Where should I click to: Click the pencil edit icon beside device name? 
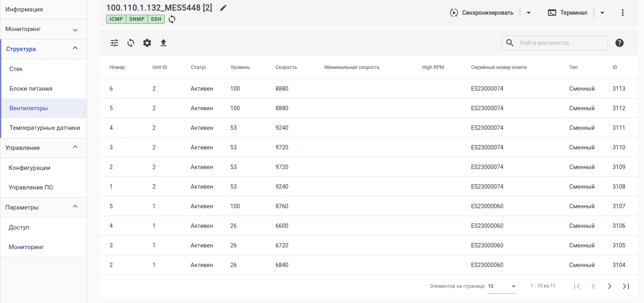(x=223, y=8)
